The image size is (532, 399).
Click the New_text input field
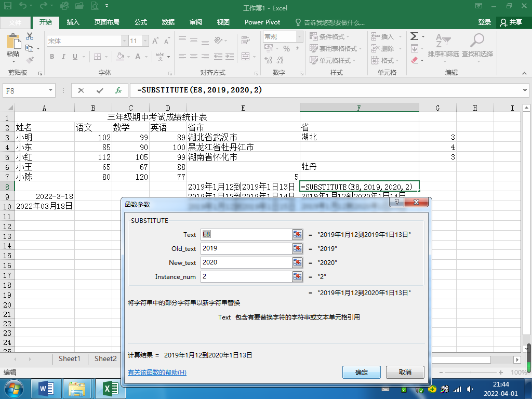[246, 262]
